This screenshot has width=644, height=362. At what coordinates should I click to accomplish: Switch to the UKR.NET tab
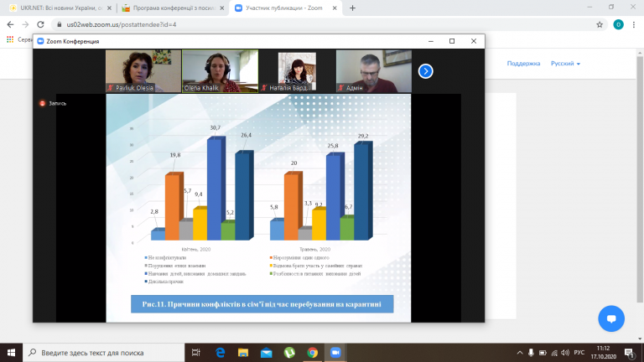[60, 8]
